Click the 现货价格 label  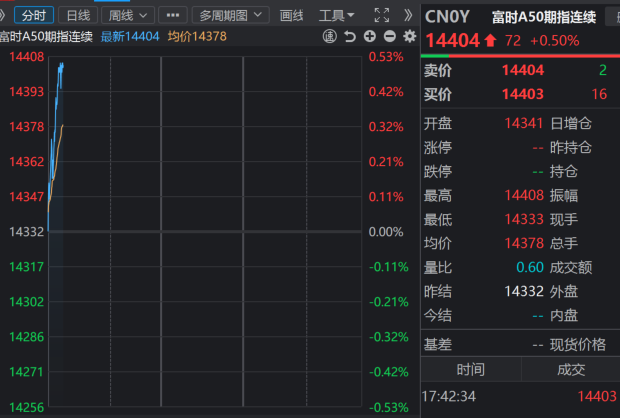[578, 345]
